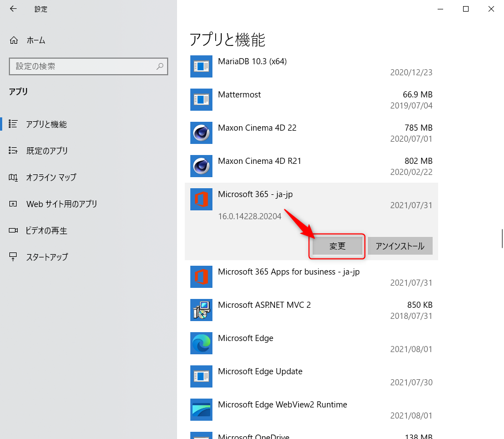This screenshot has height=439, width=504.
Task: Select Microsoft Edge WebView2 Runtime name
Action: (283, 405)
